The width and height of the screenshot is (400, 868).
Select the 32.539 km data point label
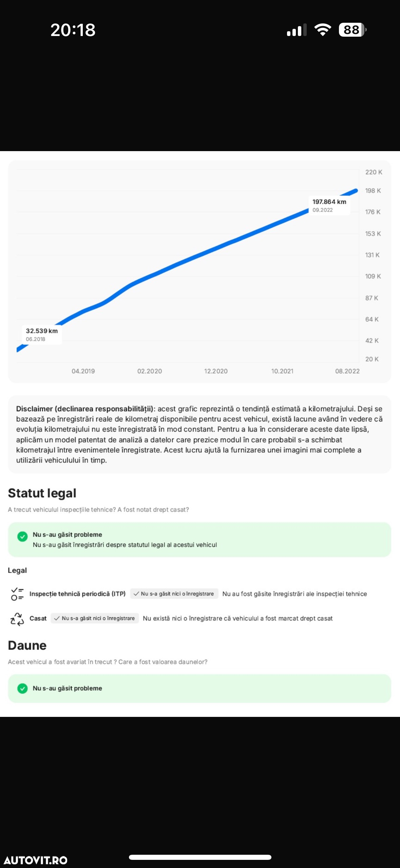click(42, 334)
